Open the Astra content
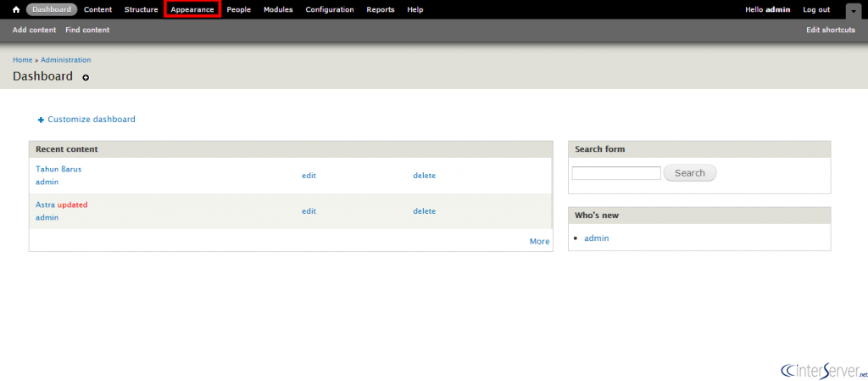 pyautogui.click(x=46, y=205)
